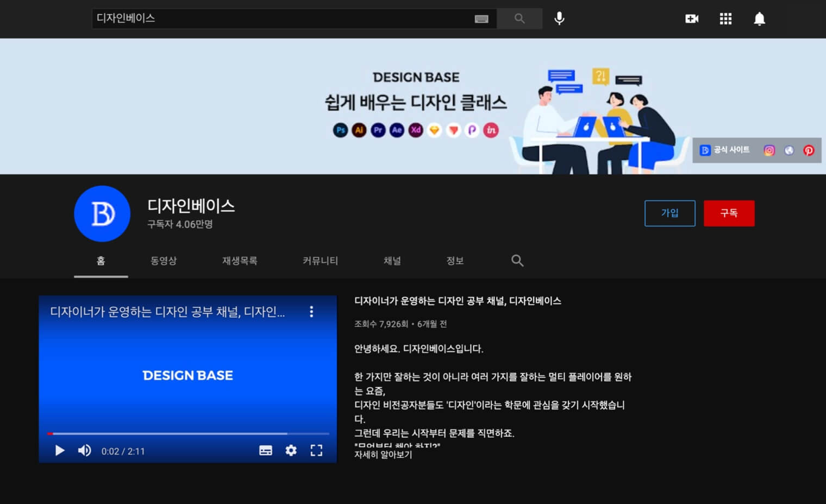
Task: Open the 커뮤니티 tab
Action: coord(320,261)
